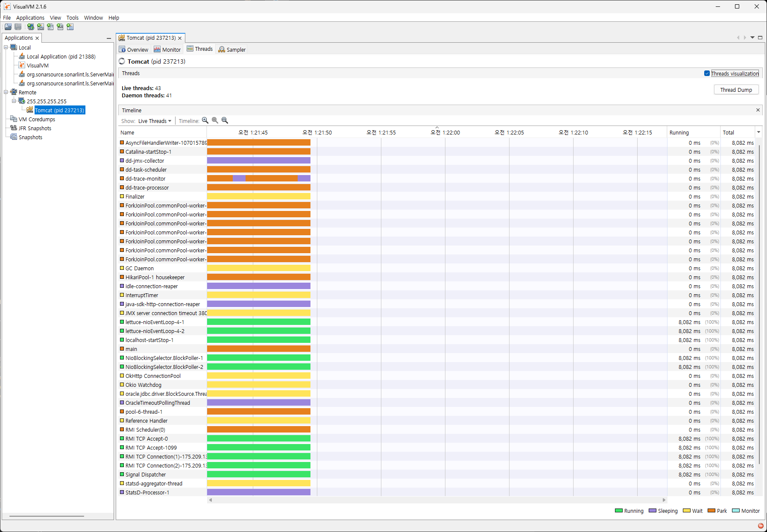Open the Sampler tab
Screen dimensions: 767x532
point(232,50)
